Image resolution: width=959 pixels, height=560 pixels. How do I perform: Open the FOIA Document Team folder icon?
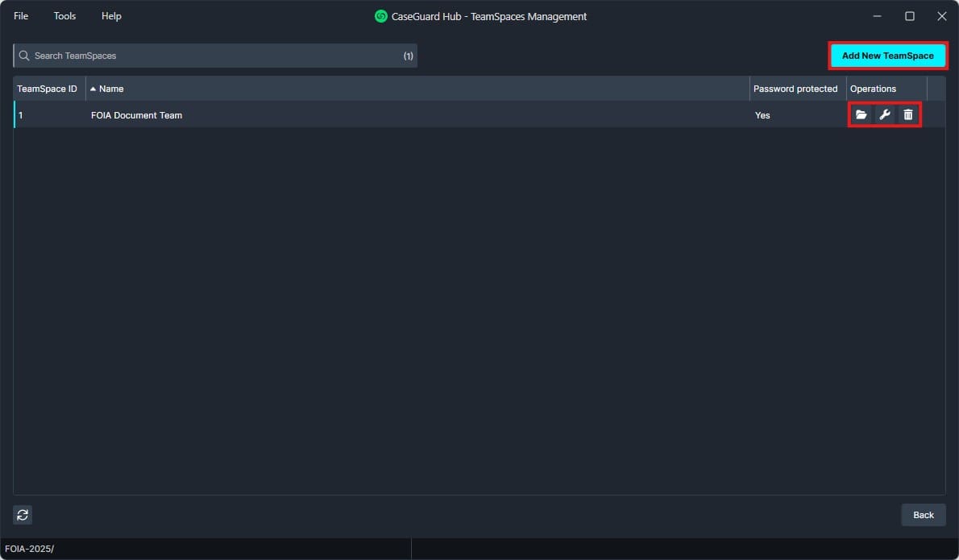click(861, 115)
